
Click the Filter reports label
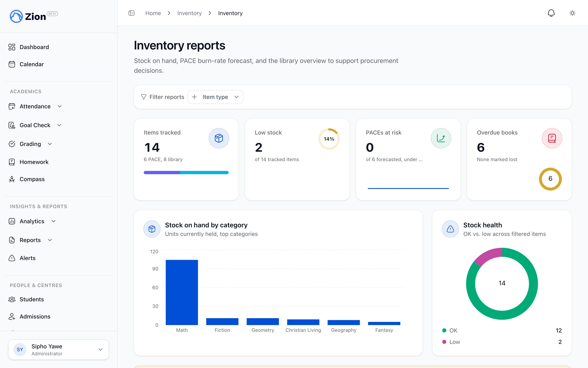[167, 97]
